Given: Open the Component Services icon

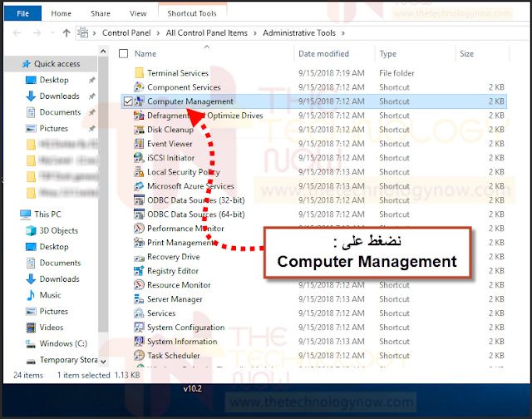Looking at the screenshot, I should click(139, 87).
